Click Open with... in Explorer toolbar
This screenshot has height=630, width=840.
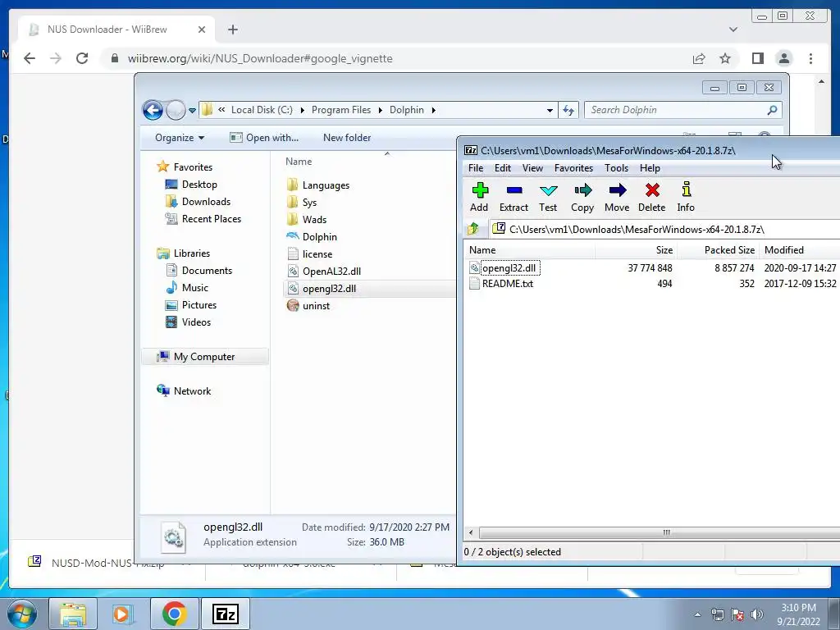point(264,138)
